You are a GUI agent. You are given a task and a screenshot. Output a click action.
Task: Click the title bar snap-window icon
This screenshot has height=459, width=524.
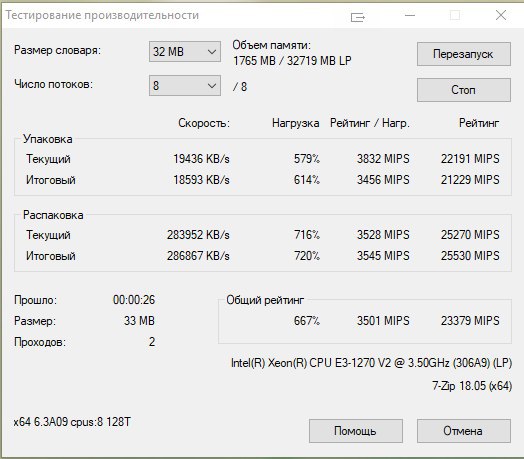point(358,17)
